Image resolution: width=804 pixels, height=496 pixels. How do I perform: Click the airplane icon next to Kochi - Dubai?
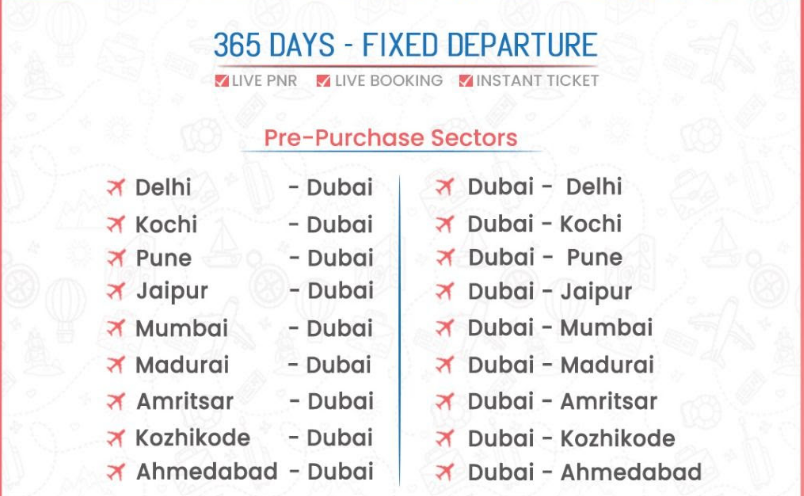pos(116,224)
